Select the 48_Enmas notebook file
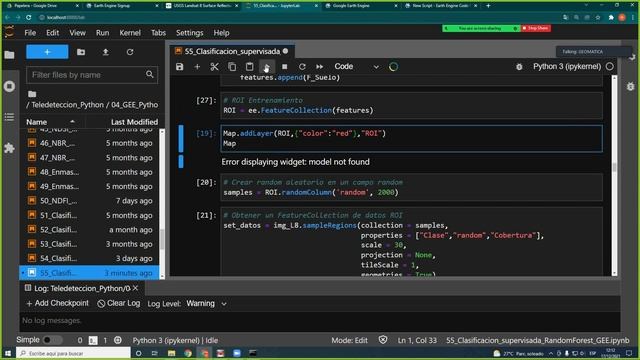Image resolution: width=640 pixels, height=360 pixels. 90,172
